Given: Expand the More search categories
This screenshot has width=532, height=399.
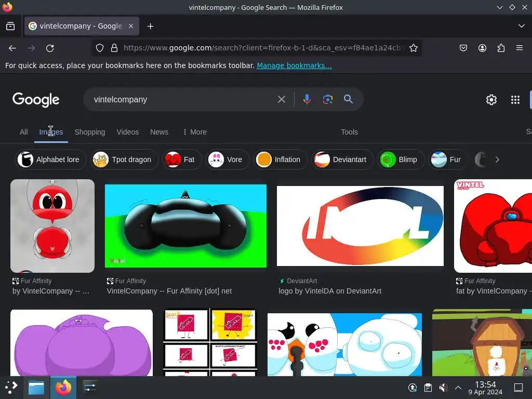Looking at the screenshot, I should click(195, 132).
